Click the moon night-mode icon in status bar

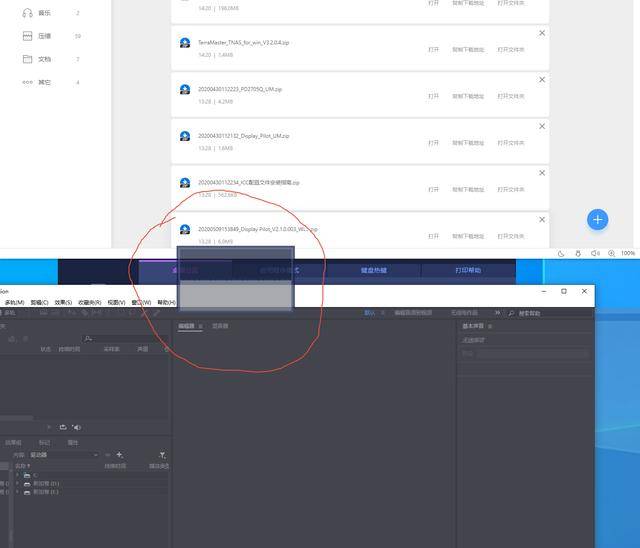pos(561,253)
